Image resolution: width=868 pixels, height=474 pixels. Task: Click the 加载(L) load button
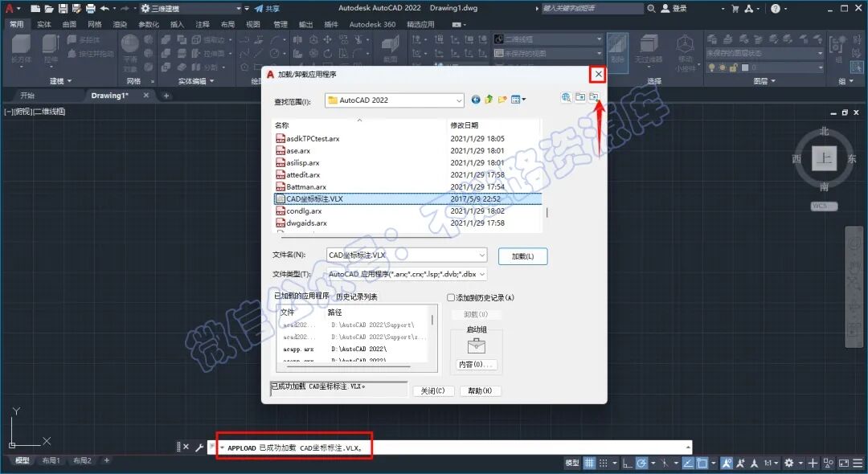522,256
